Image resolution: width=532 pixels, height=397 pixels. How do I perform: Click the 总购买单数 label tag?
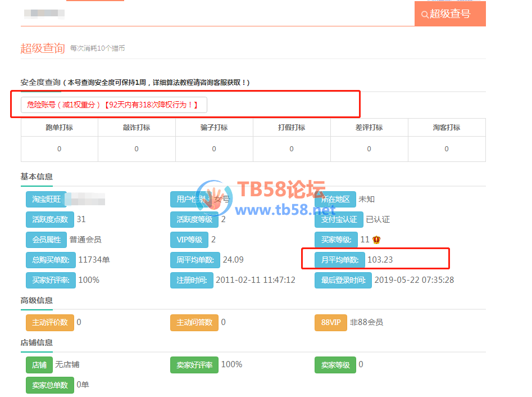pos(50,260)
